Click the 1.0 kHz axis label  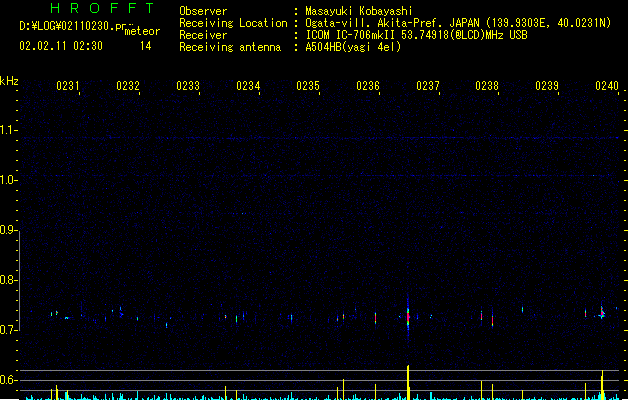(7, 180)
